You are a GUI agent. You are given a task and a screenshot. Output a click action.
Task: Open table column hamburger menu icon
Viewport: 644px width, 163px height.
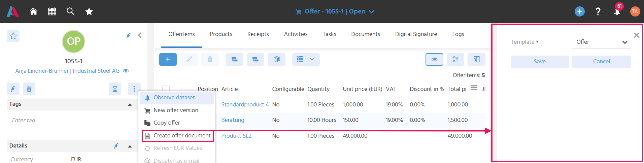474,88
